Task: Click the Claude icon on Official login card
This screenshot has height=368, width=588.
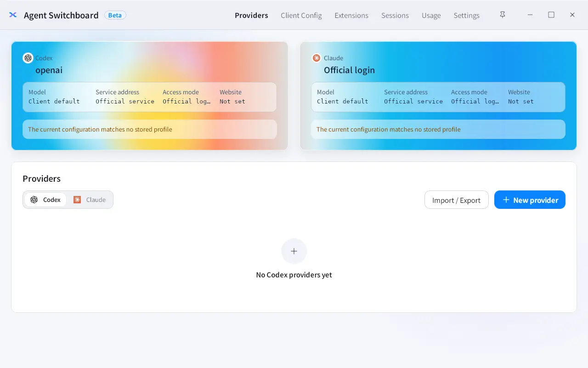Action: (317, 58)
